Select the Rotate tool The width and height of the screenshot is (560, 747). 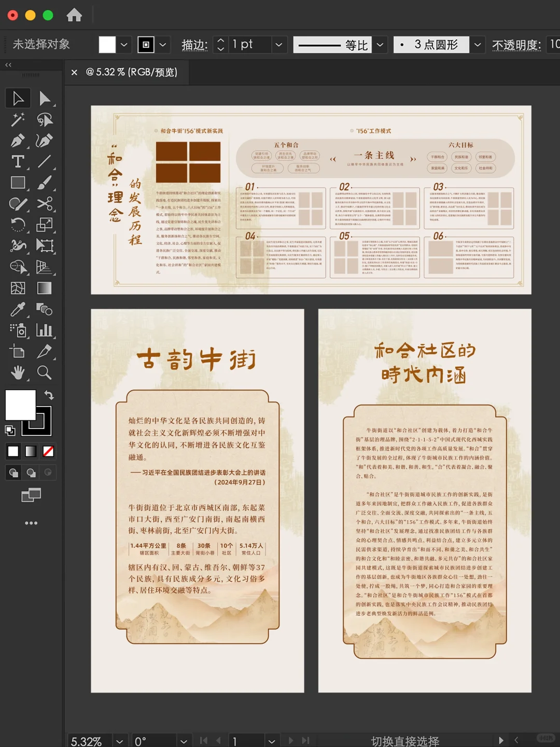[x=18, y=225]
